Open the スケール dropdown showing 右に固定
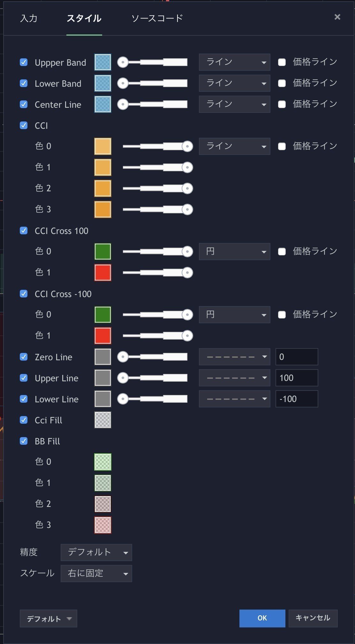The width and height of the screenshot is (355, 644). coord(96,573)
